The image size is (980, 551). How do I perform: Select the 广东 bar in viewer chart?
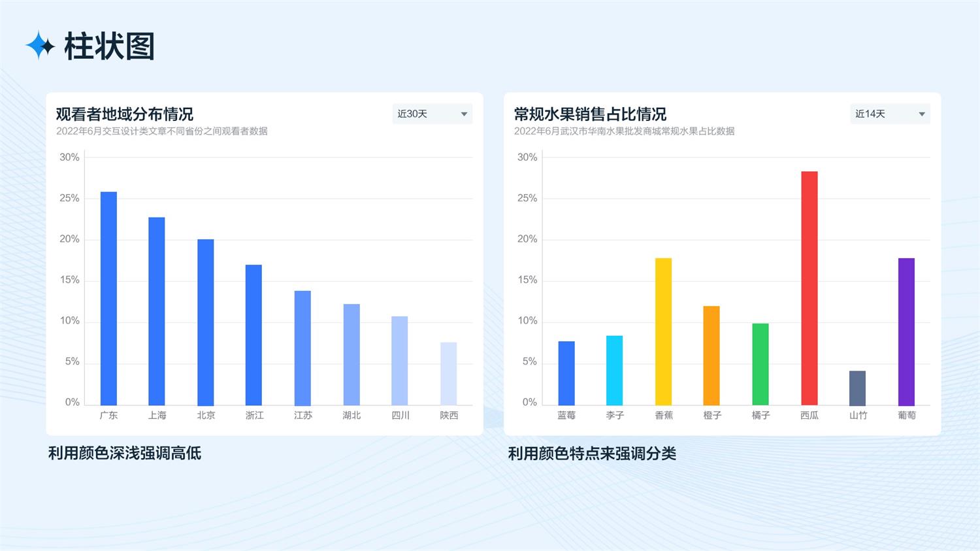pyautogui.click(x=108, y=299)
